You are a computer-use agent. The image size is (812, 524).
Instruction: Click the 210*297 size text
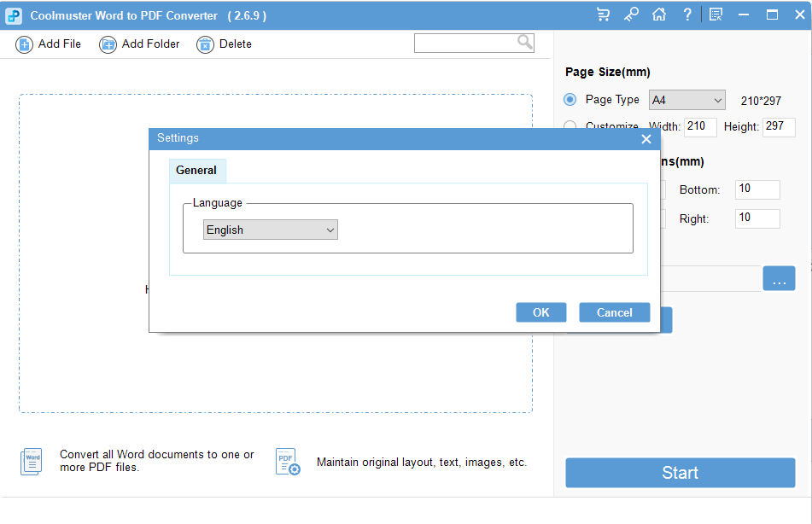pyautogui.click(x=761, y=101)
